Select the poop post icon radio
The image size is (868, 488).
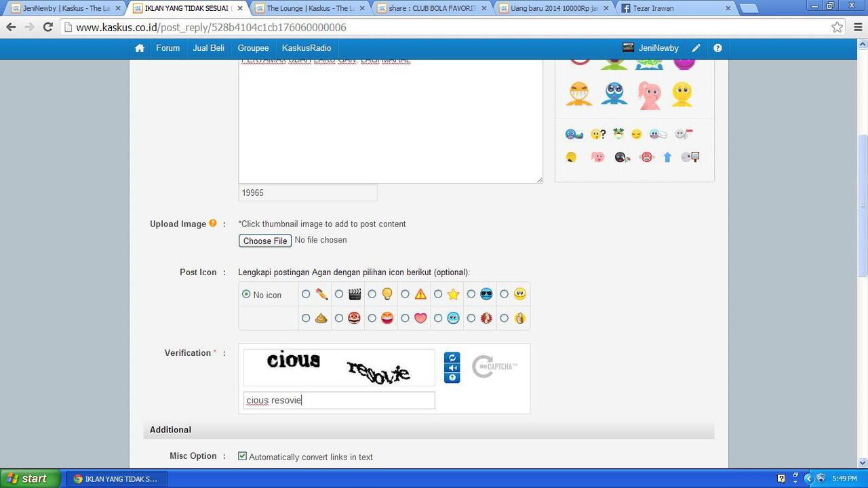(x=306, y=318)
